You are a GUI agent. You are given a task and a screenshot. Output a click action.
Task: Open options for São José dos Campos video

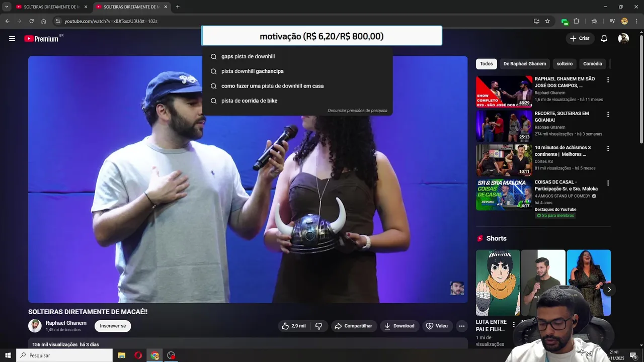[608, 80]
